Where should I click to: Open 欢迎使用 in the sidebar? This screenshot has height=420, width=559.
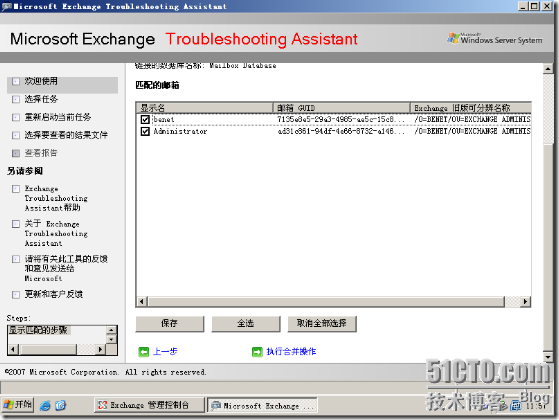click(41, 81)
